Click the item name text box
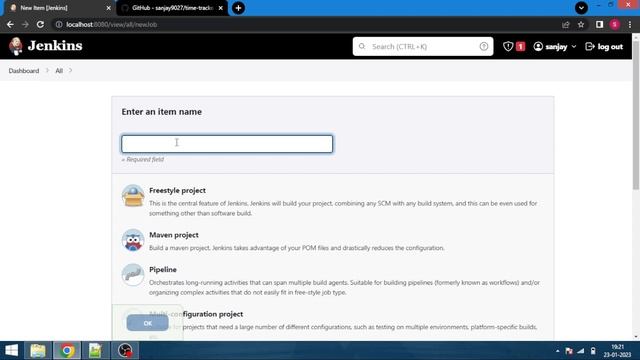Viewport: 640px width, 360px height. [x=227, y=144]
